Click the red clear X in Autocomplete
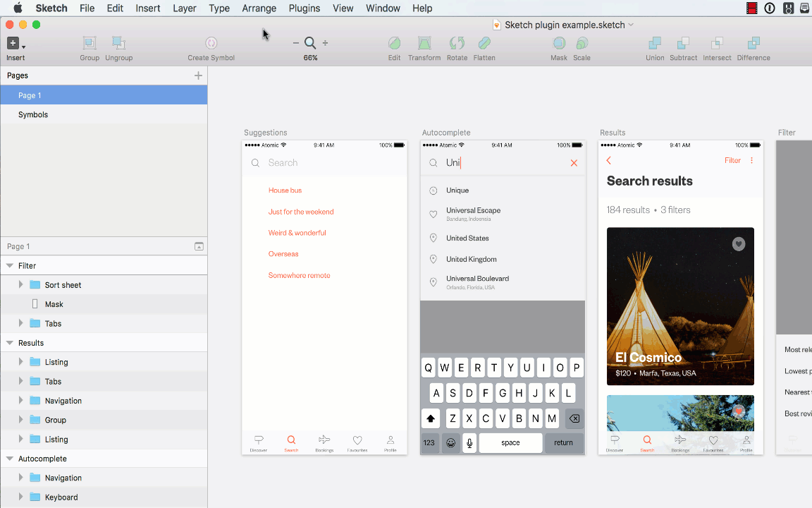 pos(574,163)
